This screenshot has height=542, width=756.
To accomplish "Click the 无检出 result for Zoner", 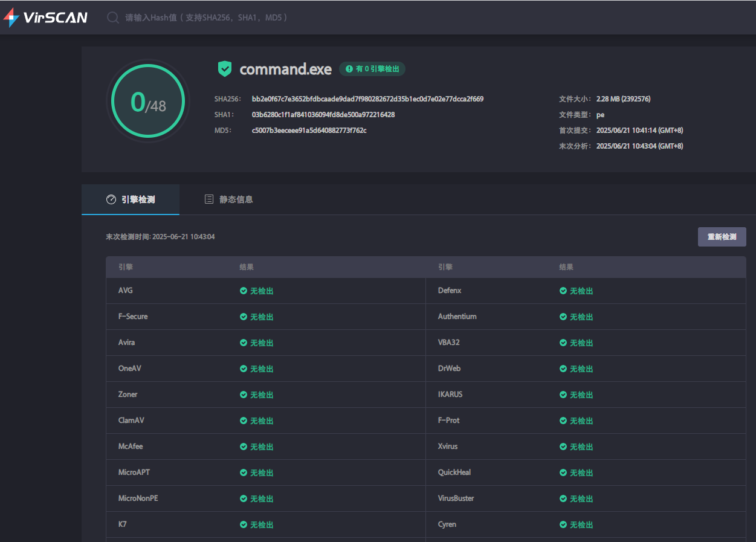I will 262,395.
